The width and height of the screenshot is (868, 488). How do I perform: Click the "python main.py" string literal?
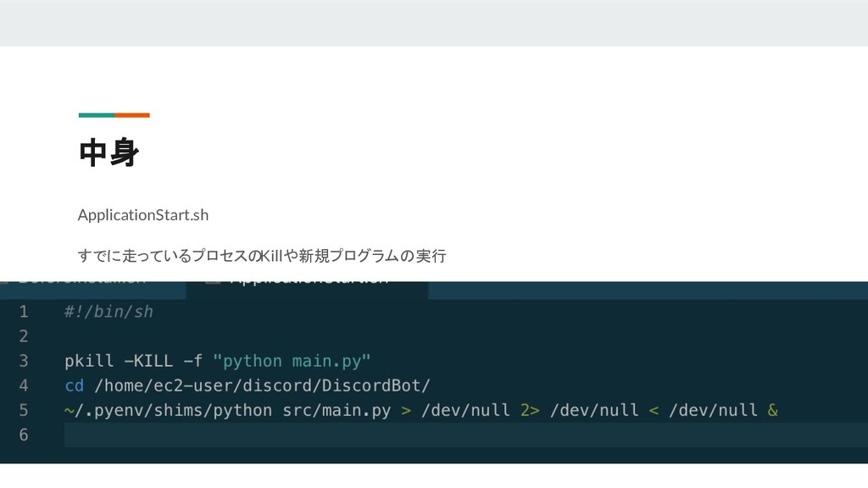point(292,361)
